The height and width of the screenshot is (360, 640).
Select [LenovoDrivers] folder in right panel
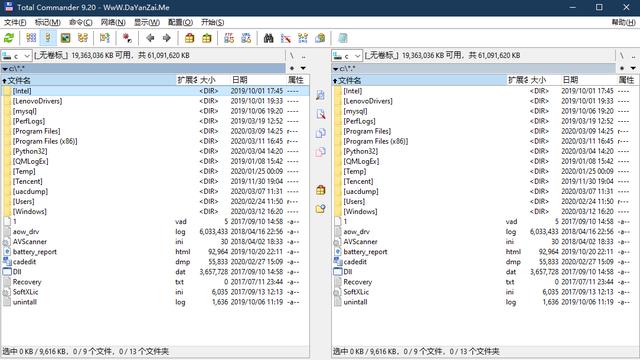[485, 101]
